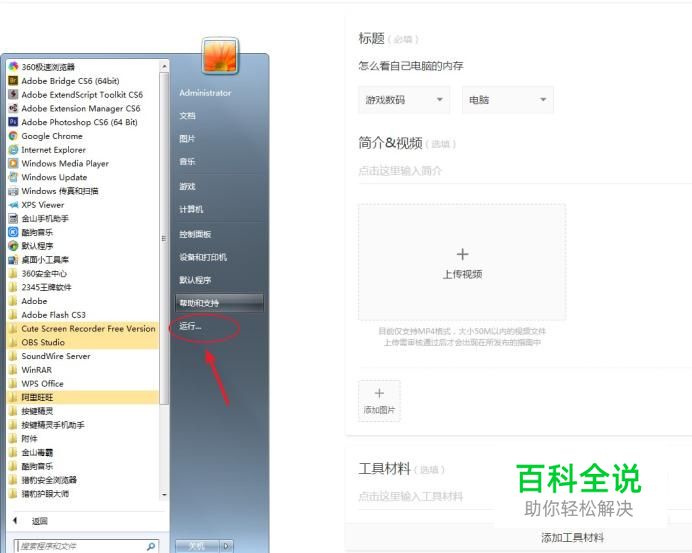Click programs list scrollbar up arrow
The image size is (692, 553).
point(164,66)
